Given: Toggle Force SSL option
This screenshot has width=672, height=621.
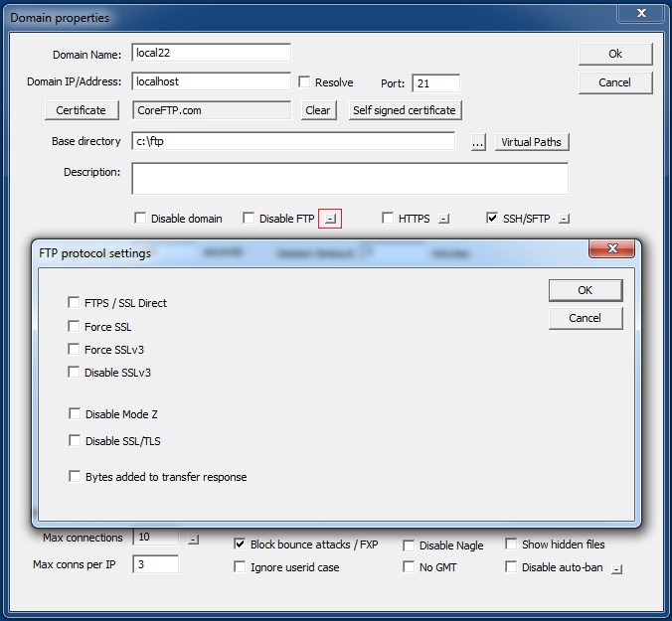Looking at the screenshot, I should point(75,327).
